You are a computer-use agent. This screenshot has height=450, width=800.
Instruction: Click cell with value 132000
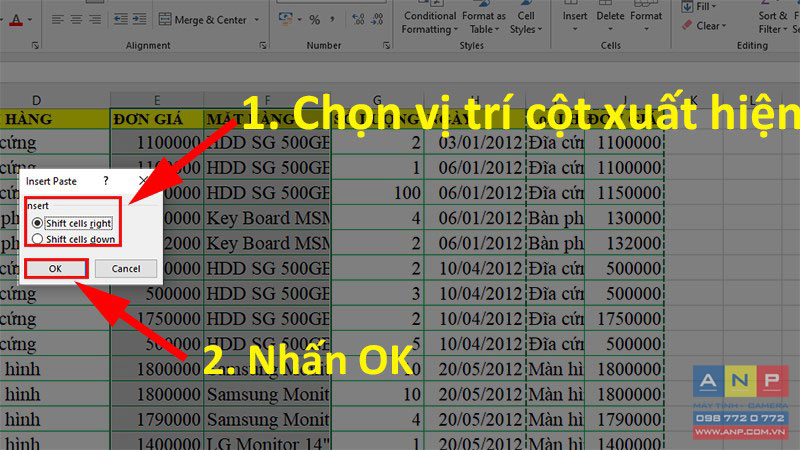pyautogui.click(x=624, y=243)
